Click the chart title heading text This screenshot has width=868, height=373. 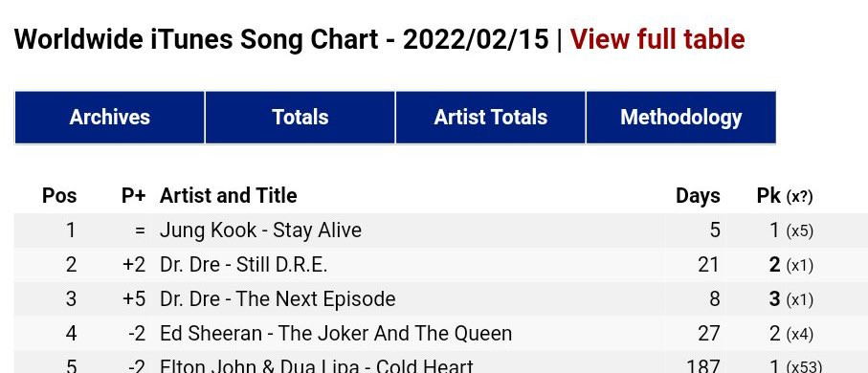[281, 39]
